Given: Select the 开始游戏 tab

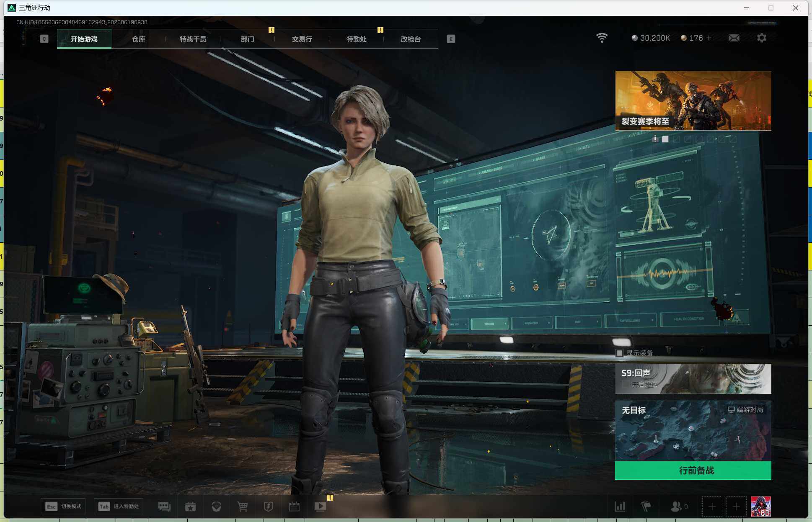Looking at the screenshot, I should pyautogui.click(x=84, y=39).
